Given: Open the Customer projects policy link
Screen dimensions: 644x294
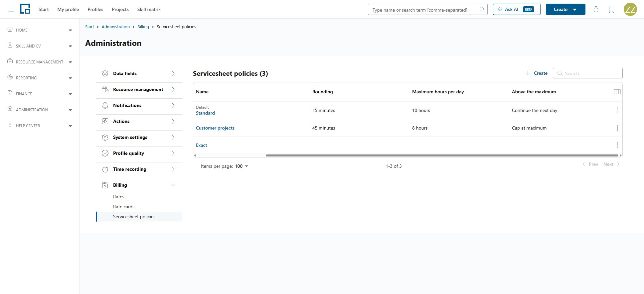Looking at the screenshot, I should point(215,128).
